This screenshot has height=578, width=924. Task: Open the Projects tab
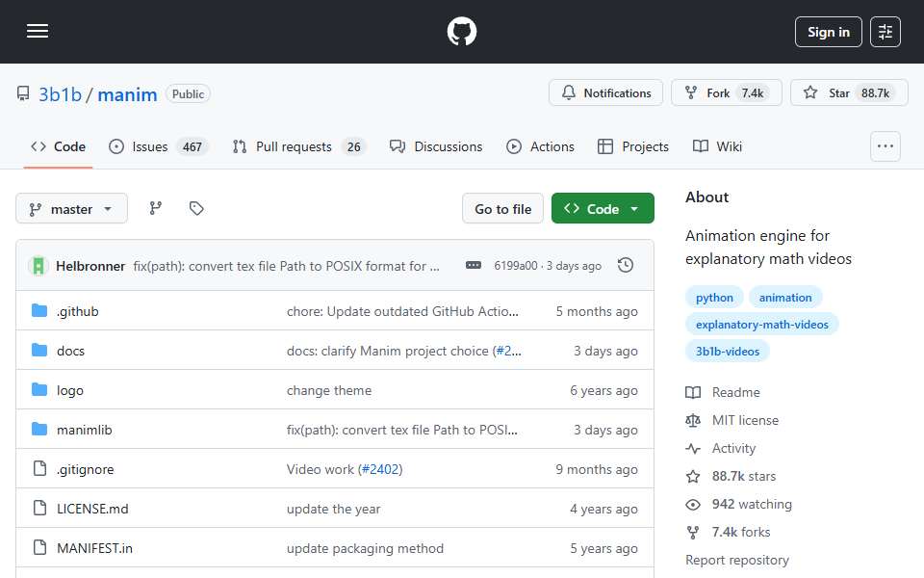633,146
